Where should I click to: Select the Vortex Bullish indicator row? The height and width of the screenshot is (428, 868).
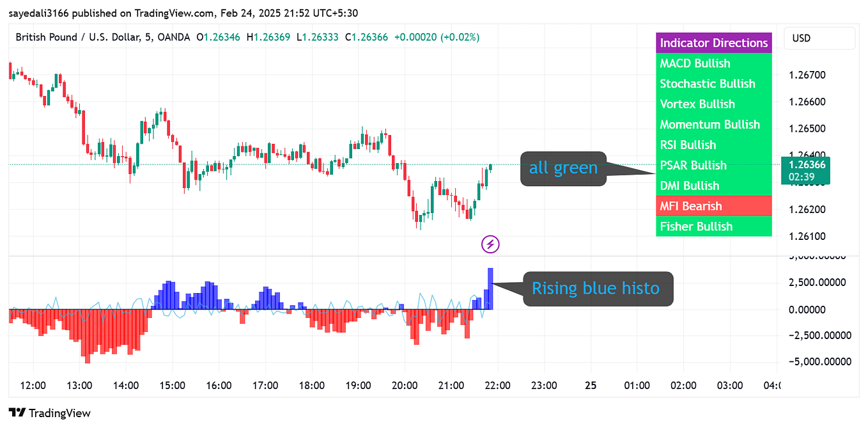pos(714,104)
